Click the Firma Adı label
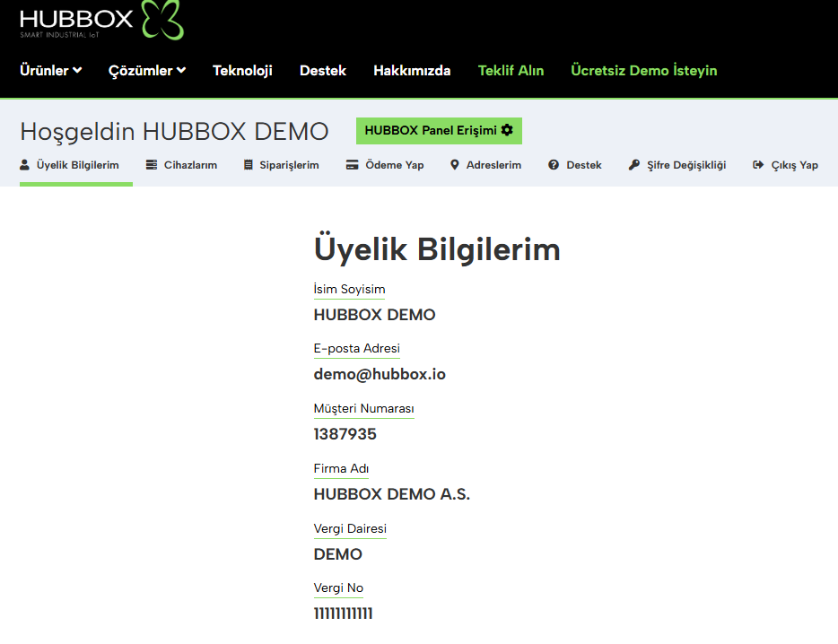The image size is (838, 644). (x=341, y=469)
